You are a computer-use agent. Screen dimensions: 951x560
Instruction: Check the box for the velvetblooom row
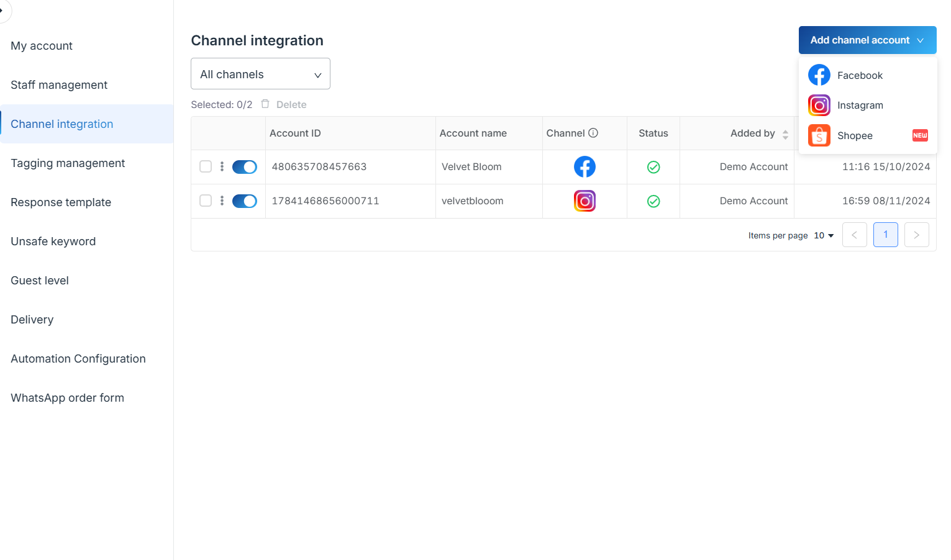click(206, 201)
